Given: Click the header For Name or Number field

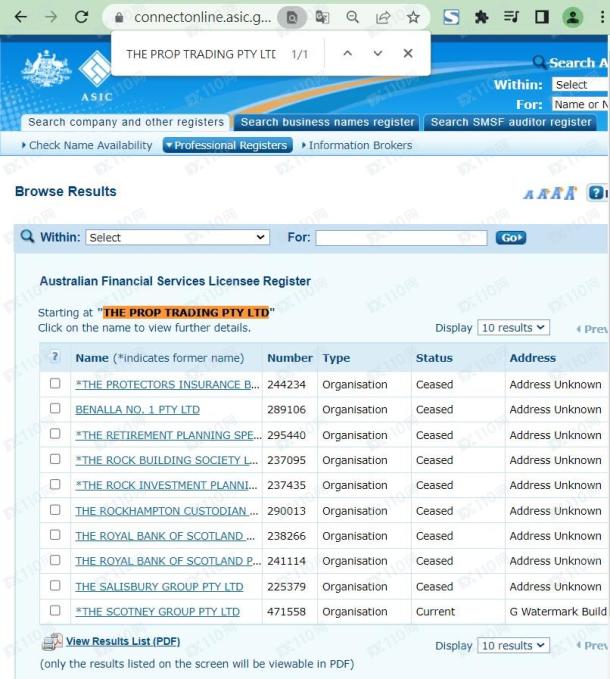Looking at the screenshot, I should [581, 104].
